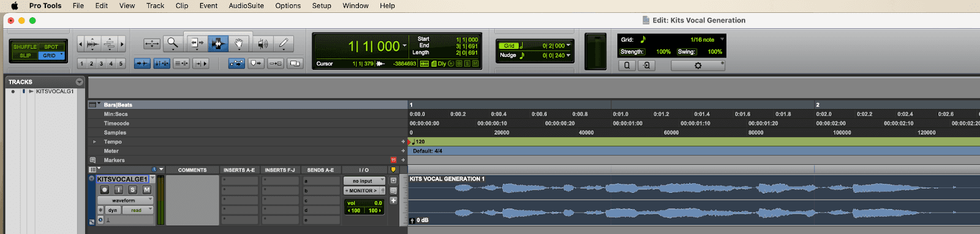Mute the KITSVOCALGE1 track
The width and height of the screenshot is (980, 234).
146,190
